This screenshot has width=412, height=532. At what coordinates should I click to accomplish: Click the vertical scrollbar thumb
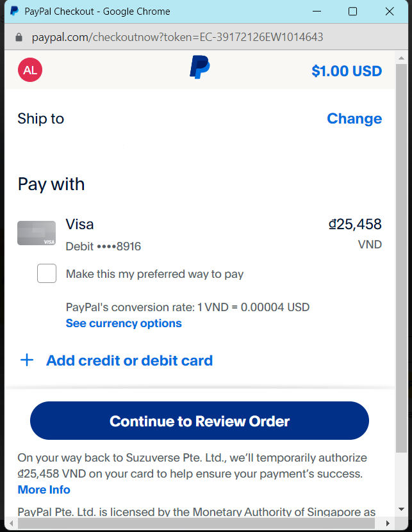[x=401, y=256]
